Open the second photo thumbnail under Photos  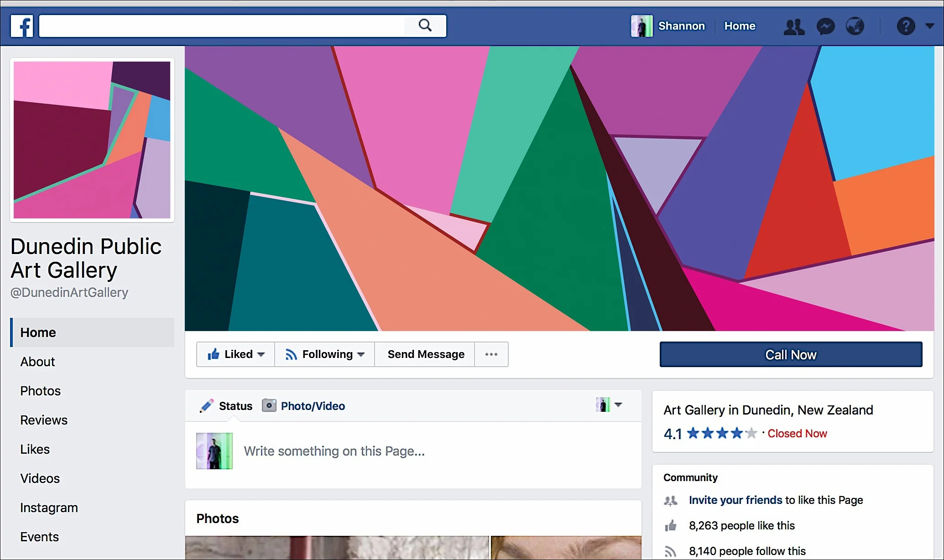pyautogui.click(x=566, y=548)
